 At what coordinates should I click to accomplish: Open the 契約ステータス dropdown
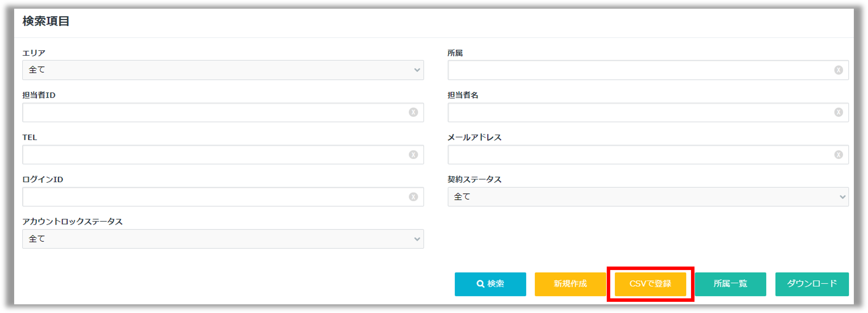click(x=647, y=197)
